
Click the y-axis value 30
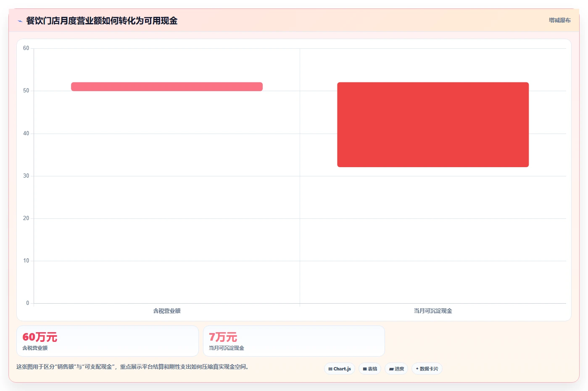coord(26,176)
